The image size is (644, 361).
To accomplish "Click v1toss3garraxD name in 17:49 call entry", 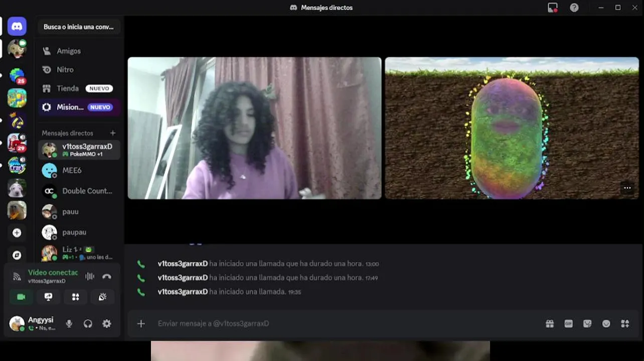I will [183, 278].
